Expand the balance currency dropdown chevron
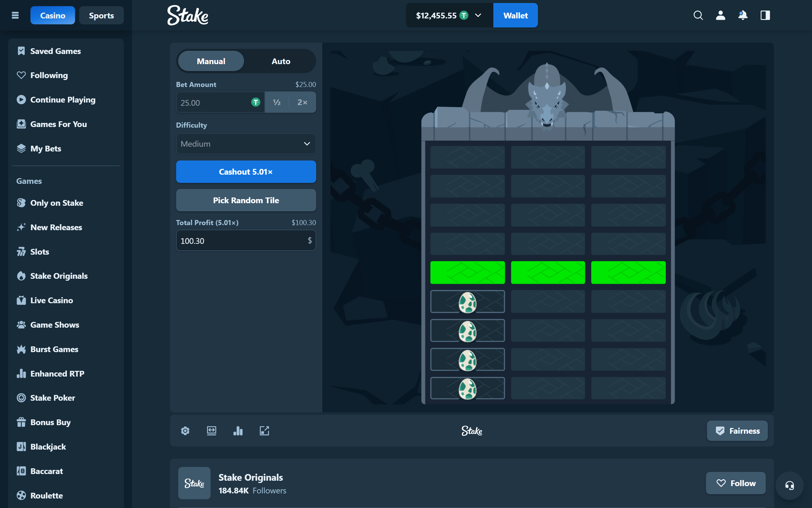Viewport: 812px width, 508px height. [478, 16]
